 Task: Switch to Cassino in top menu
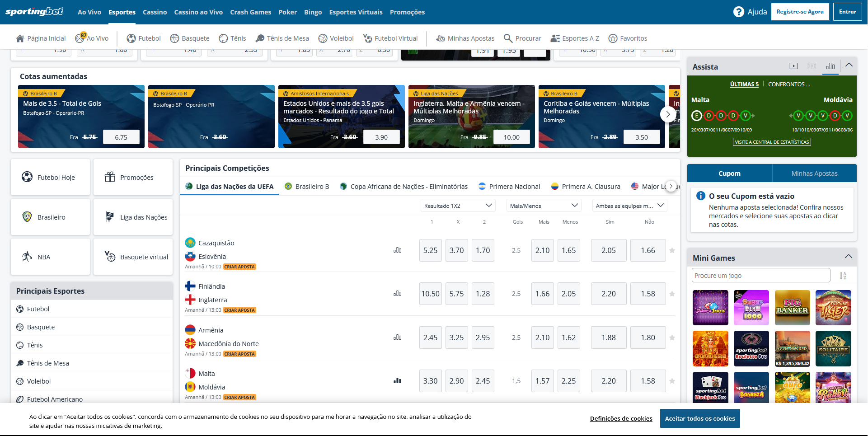(x=155, y=12)
